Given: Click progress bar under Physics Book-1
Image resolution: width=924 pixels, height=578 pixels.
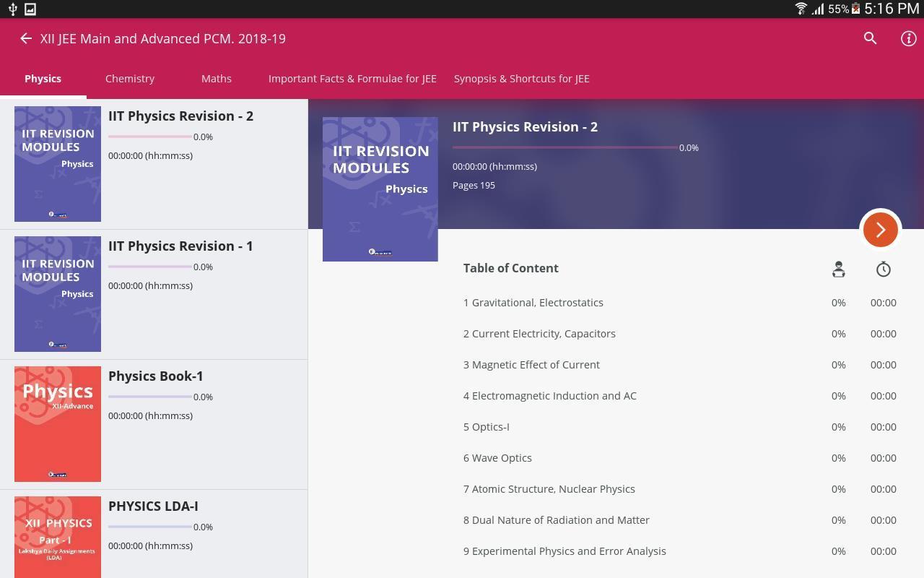Looking at the screenshot, I should pyautogui.click(x=150, y=397).
